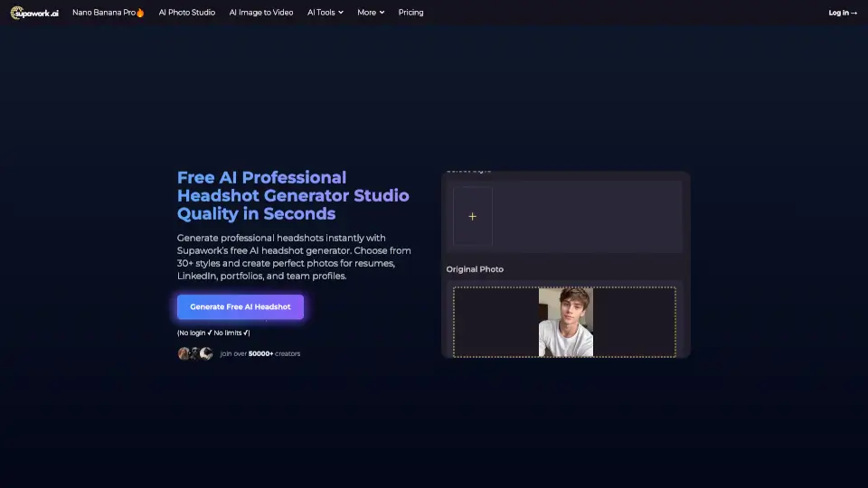Click the "Original Photo" label
868x488 pixels.
[x=475, y=269]
